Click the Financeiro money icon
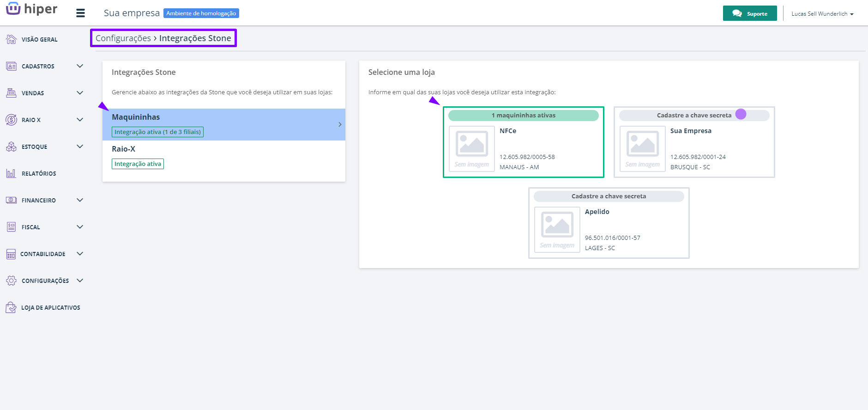The image size is (868, 410). (x=11, y=200)
